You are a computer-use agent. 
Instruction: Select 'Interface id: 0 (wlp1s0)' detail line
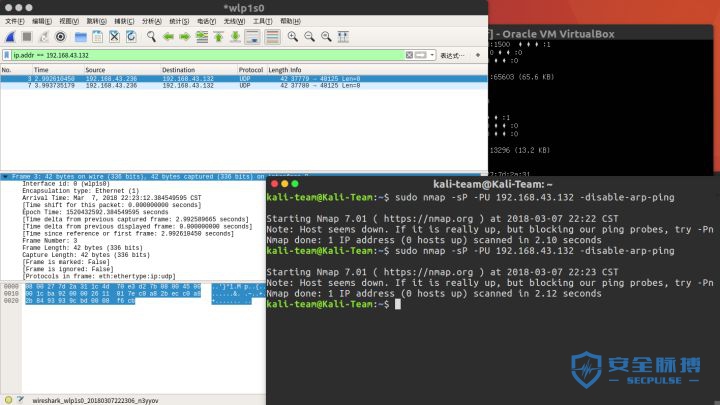click(66, 184)
